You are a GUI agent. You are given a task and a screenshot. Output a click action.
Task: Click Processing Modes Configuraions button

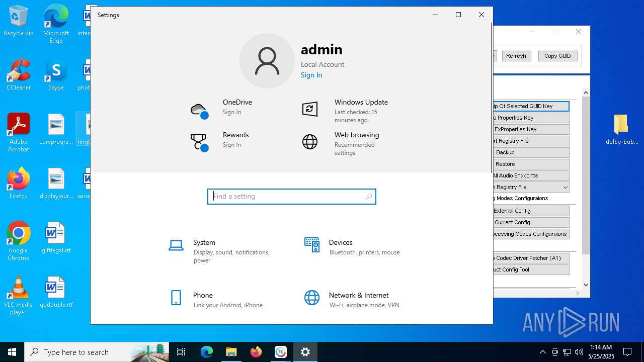coord(531,234)
